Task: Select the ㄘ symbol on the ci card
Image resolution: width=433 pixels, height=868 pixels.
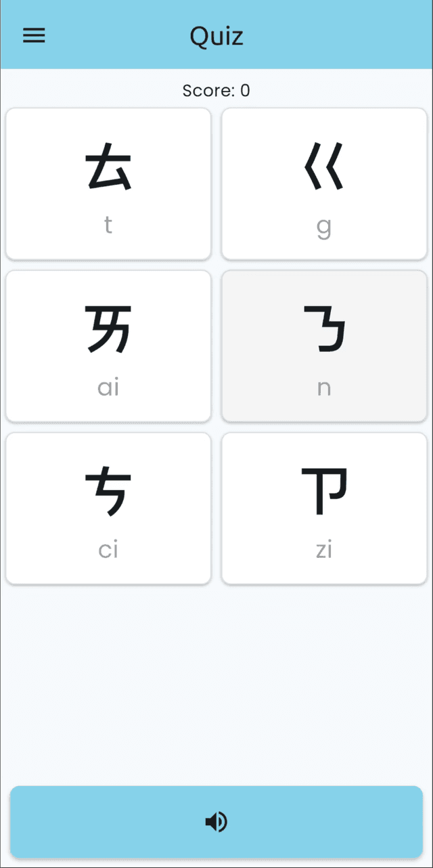Action: point(108,492)
